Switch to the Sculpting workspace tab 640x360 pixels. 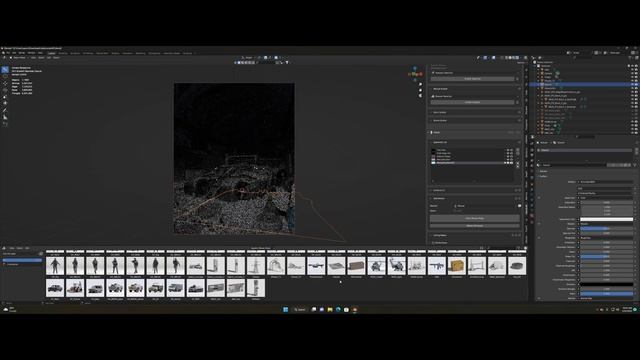(75, 53)
